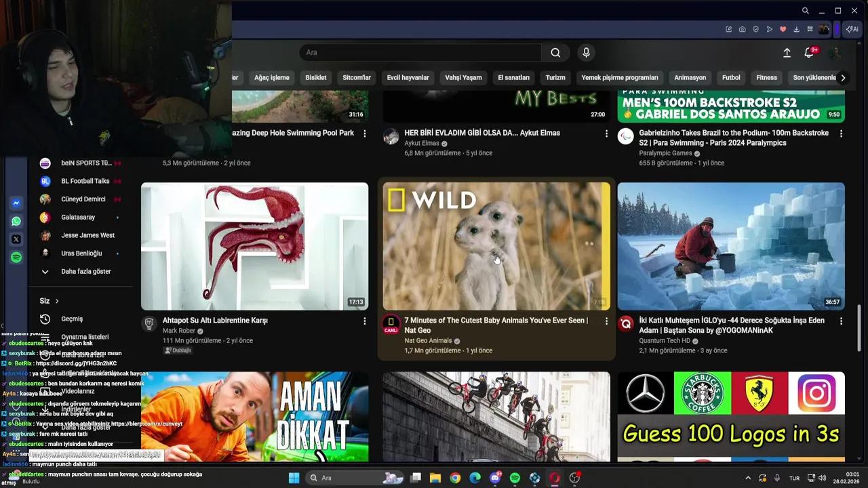
Task: Click the edit-page icon in browser toolbar
Action: [x=729, y=29]
